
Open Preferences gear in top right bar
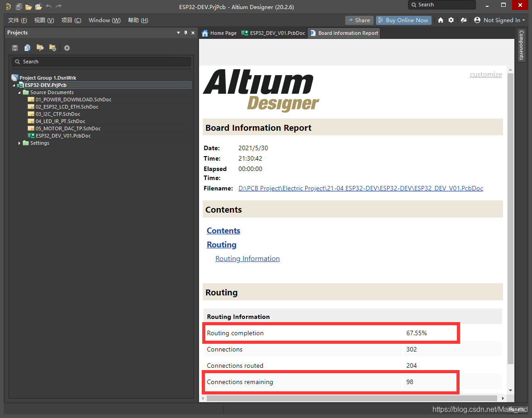point(451,20)
